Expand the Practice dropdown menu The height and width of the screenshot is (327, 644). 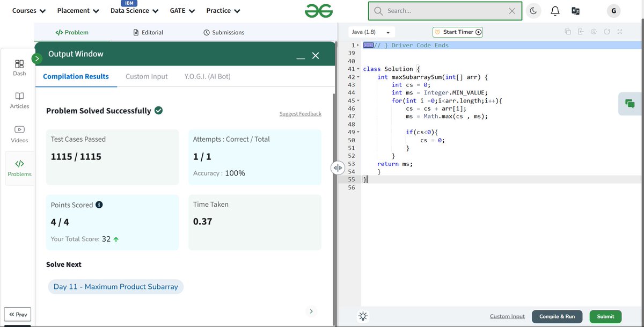[223, 11]
